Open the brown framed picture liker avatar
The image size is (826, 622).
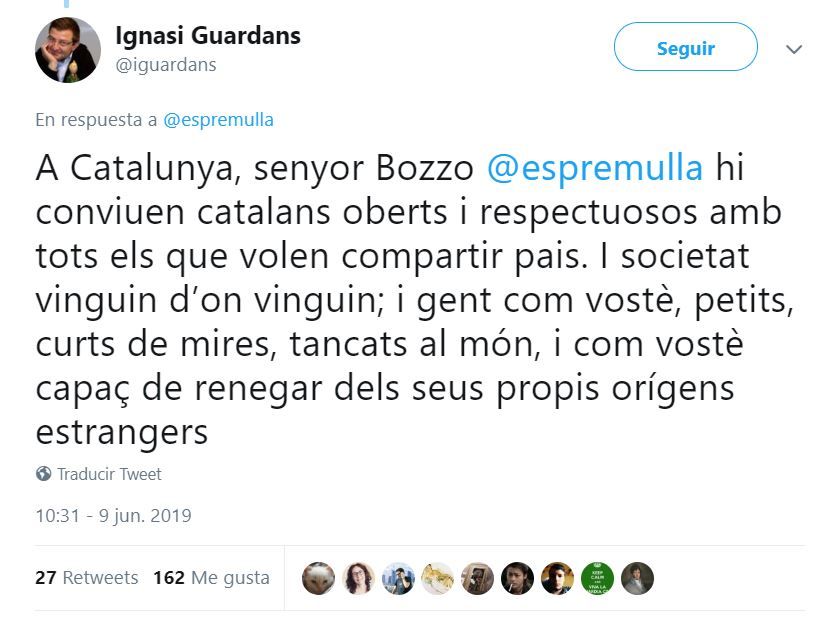click(478, 578)
